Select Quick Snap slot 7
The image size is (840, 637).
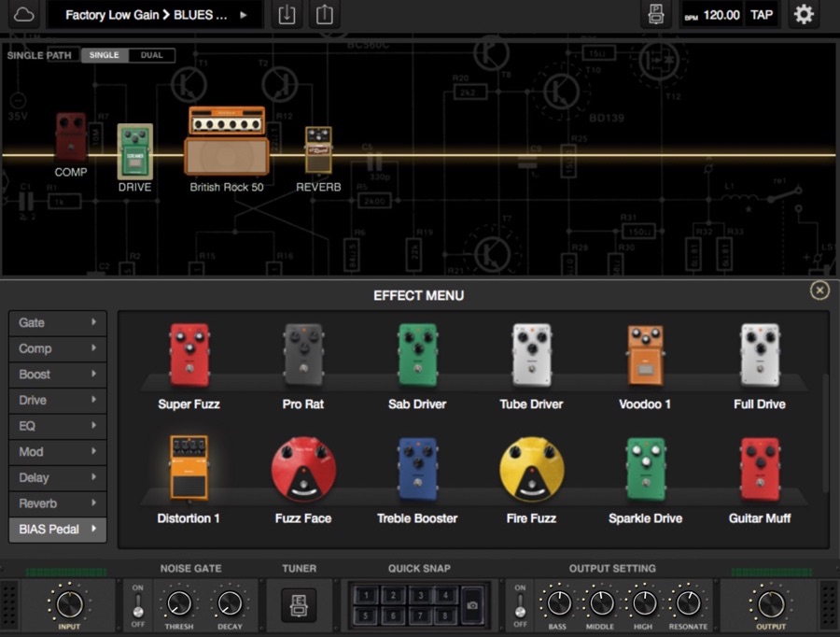point(420,616)
